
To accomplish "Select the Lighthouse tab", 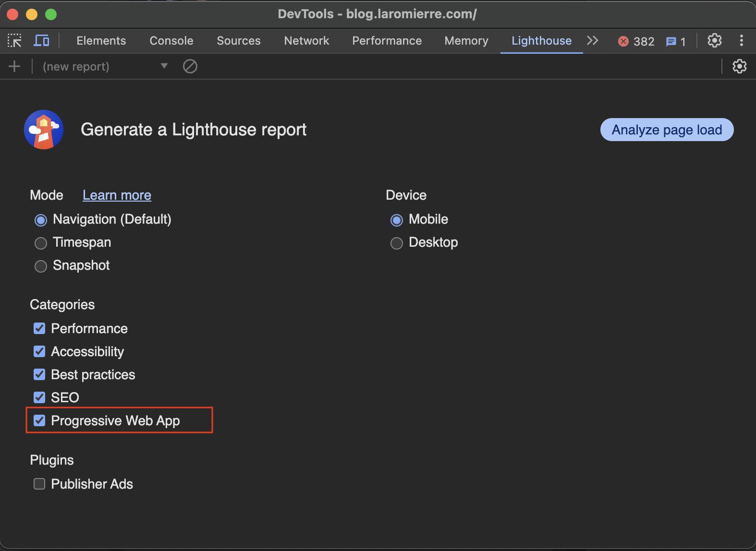I will [541, 41].
